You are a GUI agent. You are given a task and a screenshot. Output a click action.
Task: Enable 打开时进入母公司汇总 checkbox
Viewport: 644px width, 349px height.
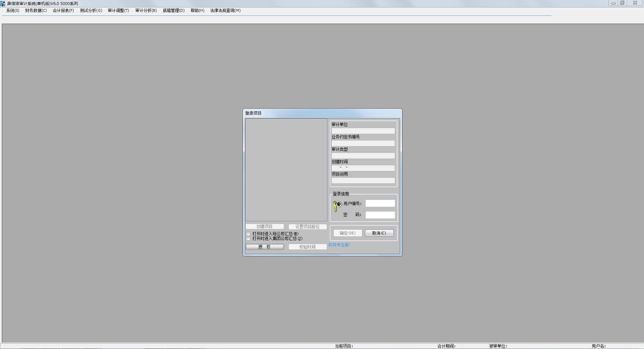(x=248, y=234)
